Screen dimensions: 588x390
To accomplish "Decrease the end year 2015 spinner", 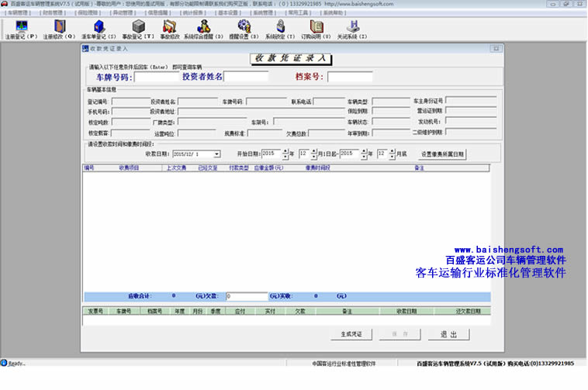I will tap(364, 157).
